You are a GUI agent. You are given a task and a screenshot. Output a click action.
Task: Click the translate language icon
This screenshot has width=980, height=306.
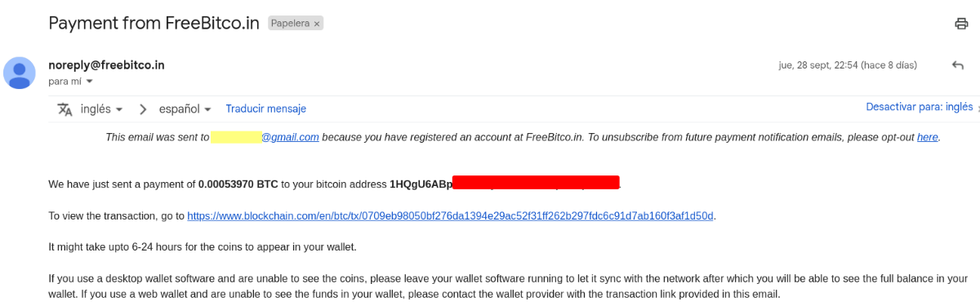(65, 109)
